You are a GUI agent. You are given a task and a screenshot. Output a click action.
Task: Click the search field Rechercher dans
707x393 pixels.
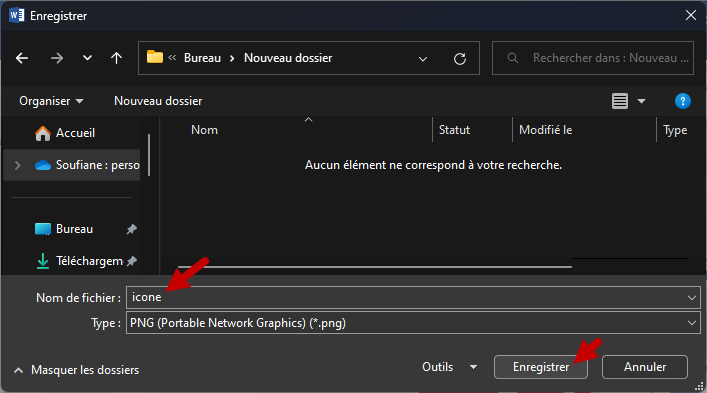tap(593, 58)
